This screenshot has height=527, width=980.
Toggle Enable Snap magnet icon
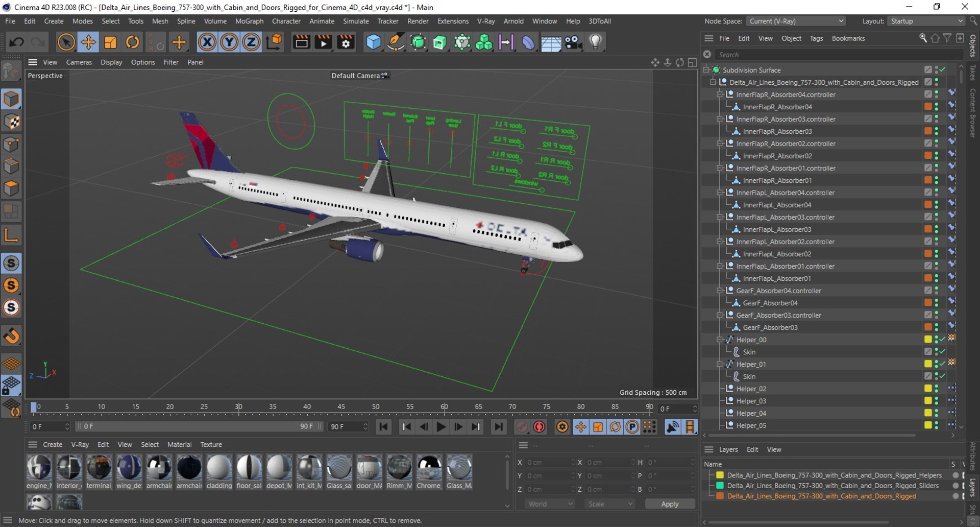(x=11, y=336)
